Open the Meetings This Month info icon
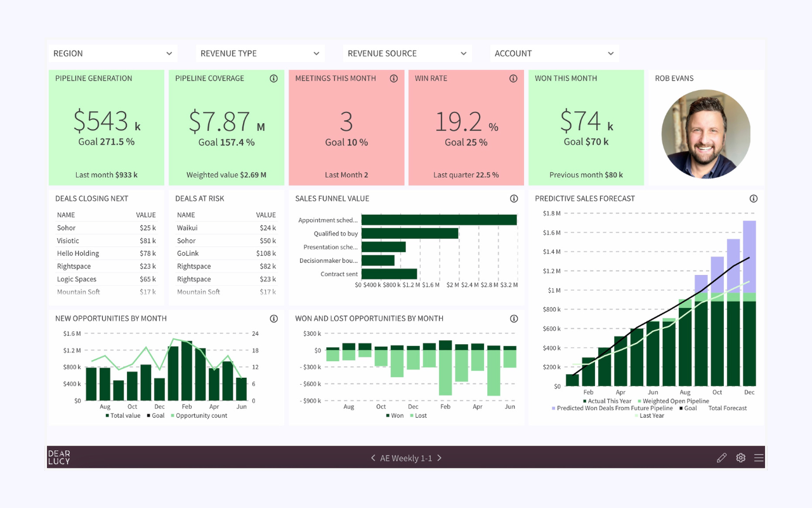 pos(393,78)
